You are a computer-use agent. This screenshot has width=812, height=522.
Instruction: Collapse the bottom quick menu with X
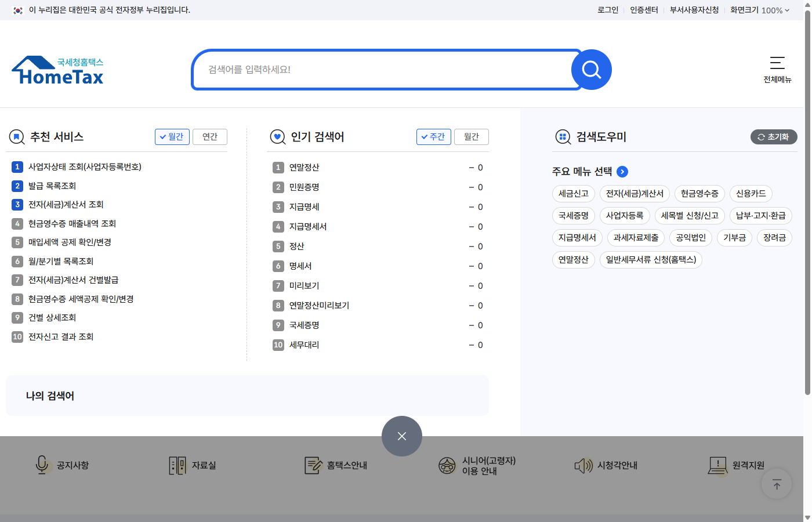(x=402, y=436)
